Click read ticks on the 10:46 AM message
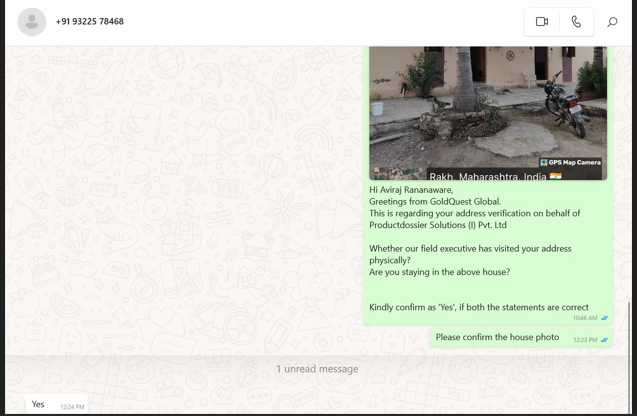Screen dimensions: 637x416 tap(604, 318)
